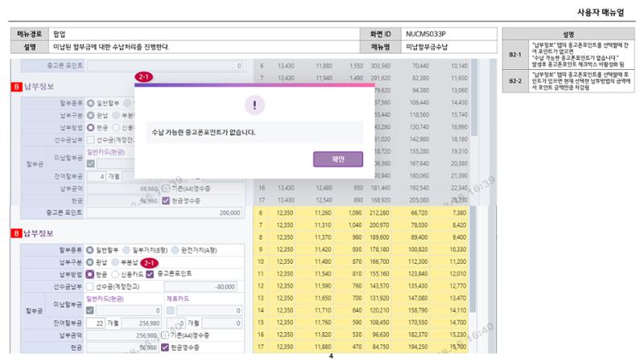The image size is (644, 362).
Task: Click the 잔여할부금 months field showing 4
Action: (96, 176)
